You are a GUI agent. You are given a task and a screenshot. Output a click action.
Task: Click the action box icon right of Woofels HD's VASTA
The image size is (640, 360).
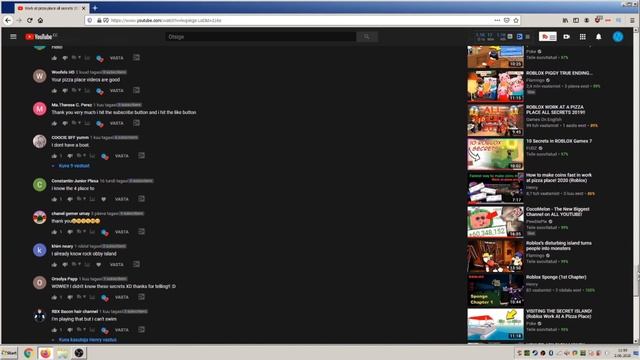tap(136, 90)
